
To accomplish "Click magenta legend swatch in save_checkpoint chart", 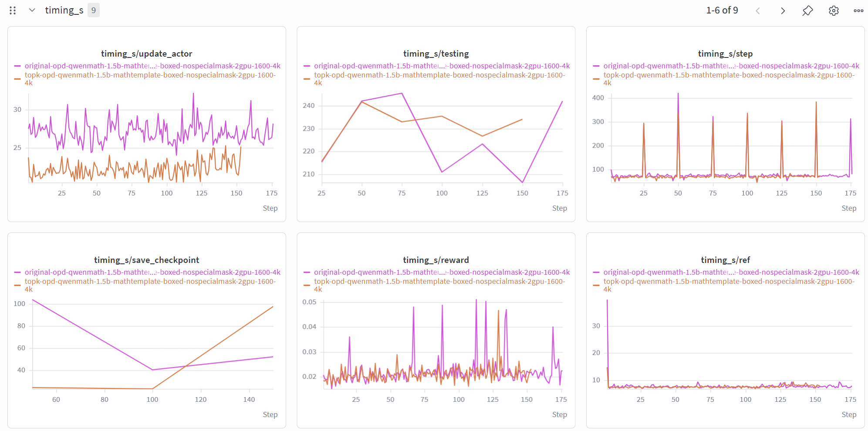I will click(17, 273).
